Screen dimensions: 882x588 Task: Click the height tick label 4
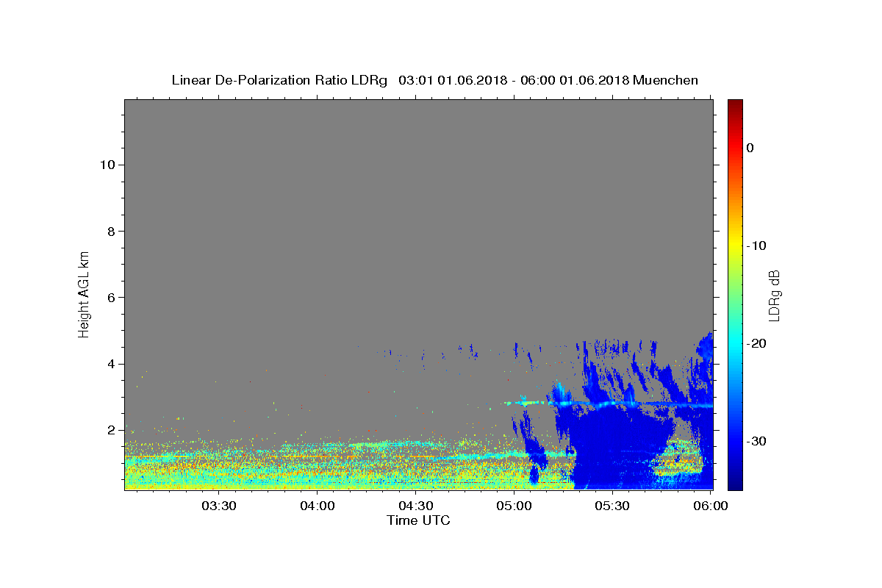pyautogui.click(x=110, y=364)
